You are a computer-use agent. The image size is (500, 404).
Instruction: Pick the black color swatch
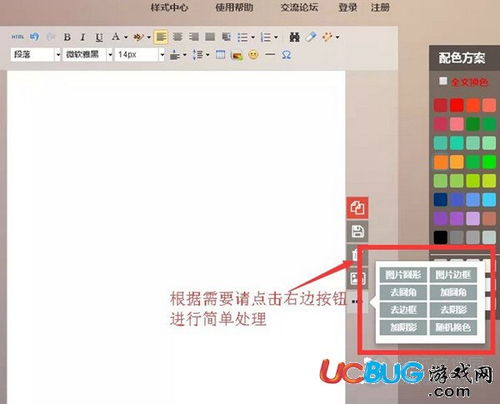[440, 237]
